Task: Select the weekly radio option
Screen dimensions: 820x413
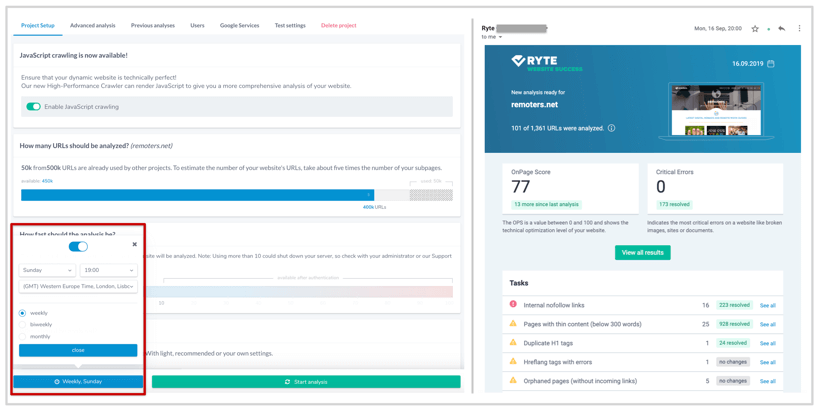Action: [x=22, y=313]
